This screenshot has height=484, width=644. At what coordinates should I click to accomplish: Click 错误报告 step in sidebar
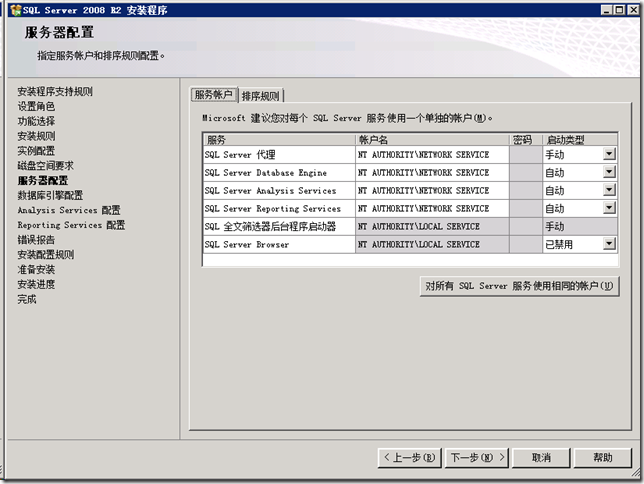click(36, 240)
